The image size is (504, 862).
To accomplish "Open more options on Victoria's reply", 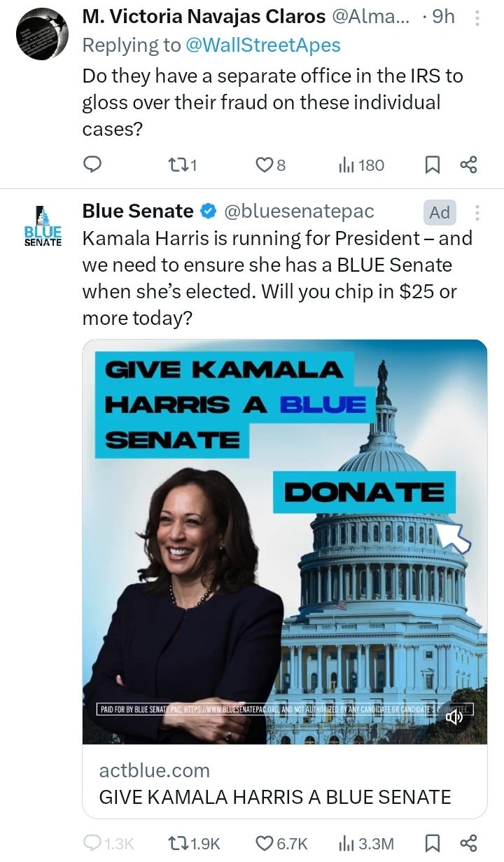I will (x=477, y=18).
